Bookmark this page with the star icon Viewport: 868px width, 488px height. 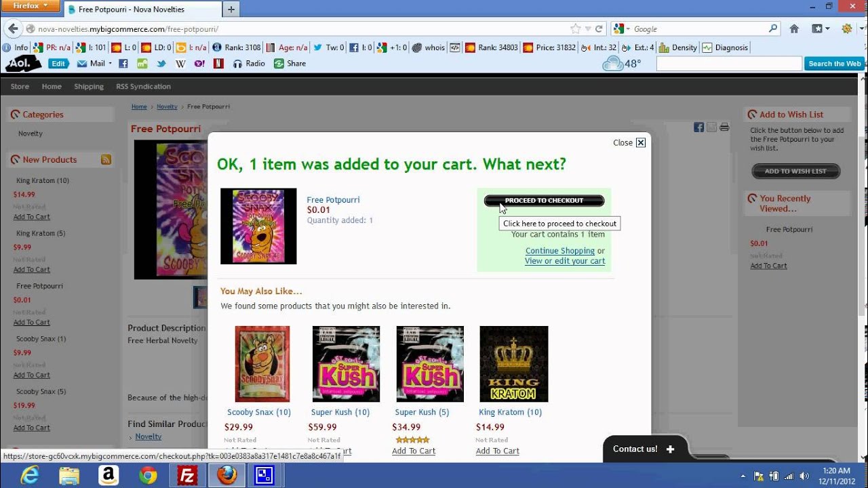tap(575, 29)
